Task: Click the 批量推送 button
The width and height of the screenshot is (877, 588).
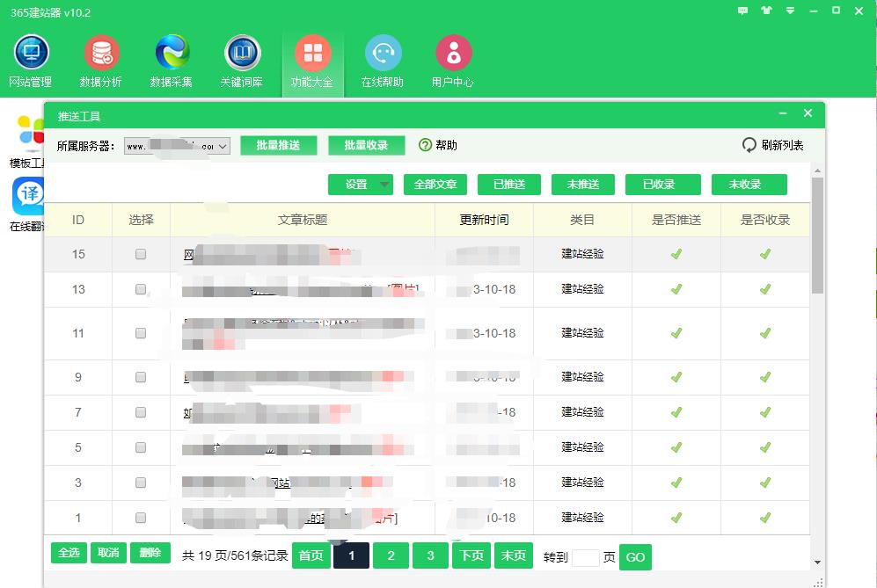Action: [x=279, y=145]
